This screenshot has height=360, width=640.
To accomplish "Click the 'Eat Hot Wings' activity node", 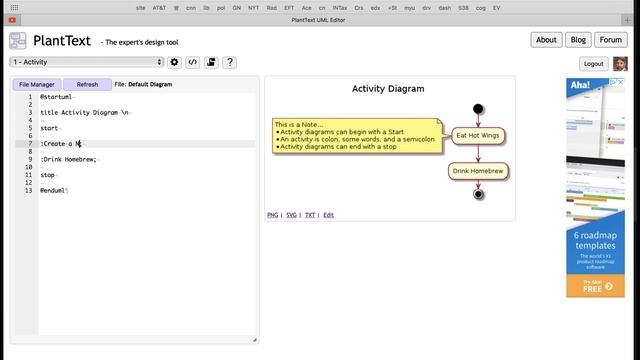I will pos(478,136).
